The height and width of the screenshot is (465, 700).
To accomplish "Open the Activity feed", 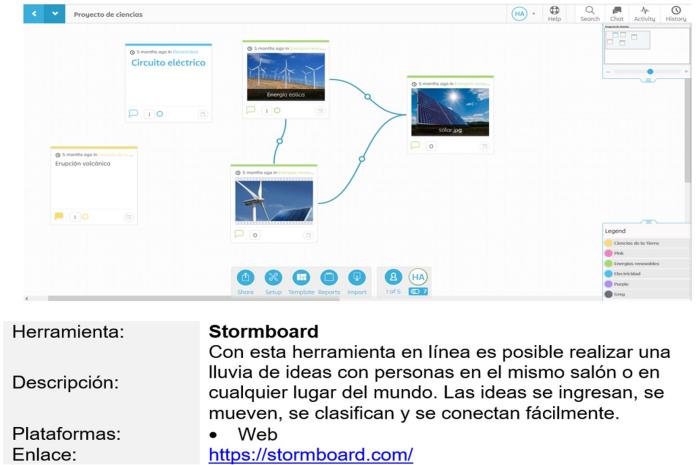I will 644,13.
